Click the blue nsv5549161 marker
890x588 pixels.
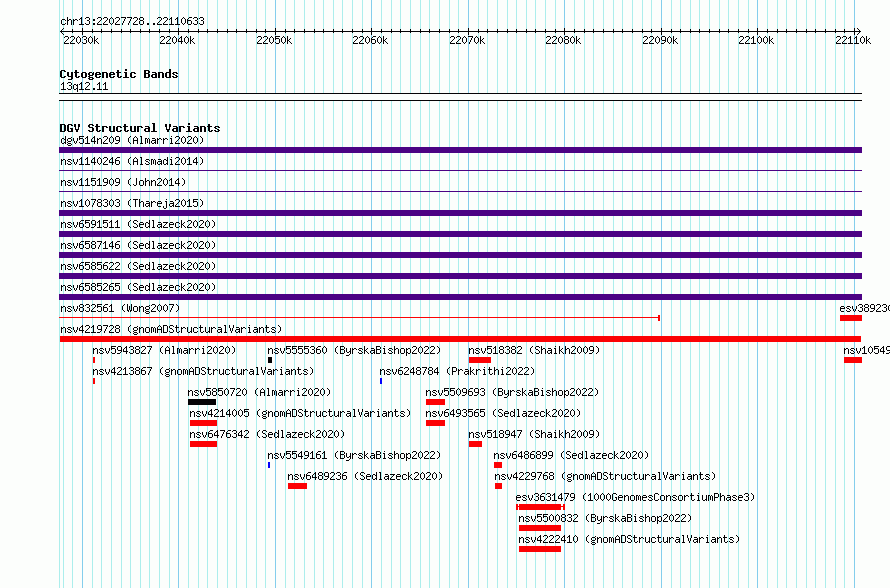[x=269, y=465]
